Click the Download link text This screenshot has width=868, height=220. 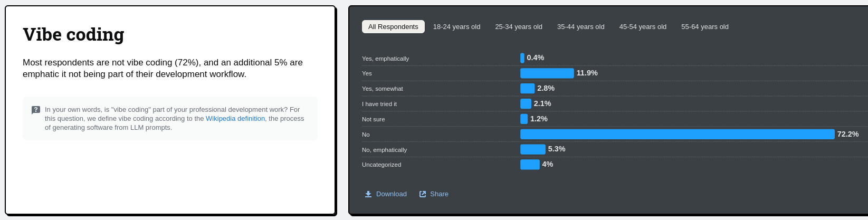pyautogui.click(x=392, y=194)
